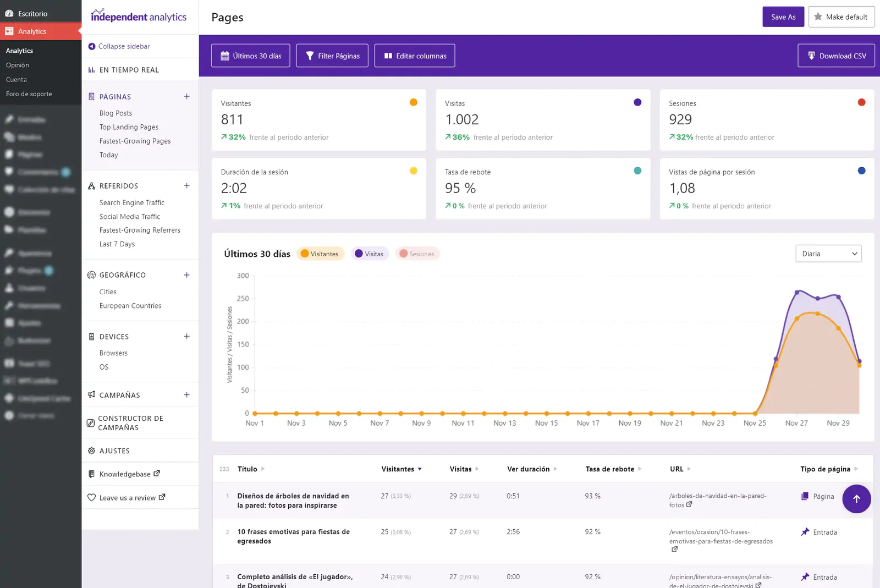Select the Visitantes stat card
Image resolution: width=880 pixels, height=588 pixels.
(319, 120)
